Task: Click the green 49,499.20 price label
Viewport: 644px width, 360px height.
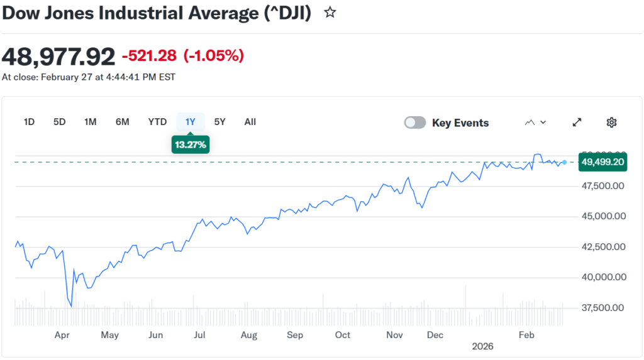Action: pos(602,162)
